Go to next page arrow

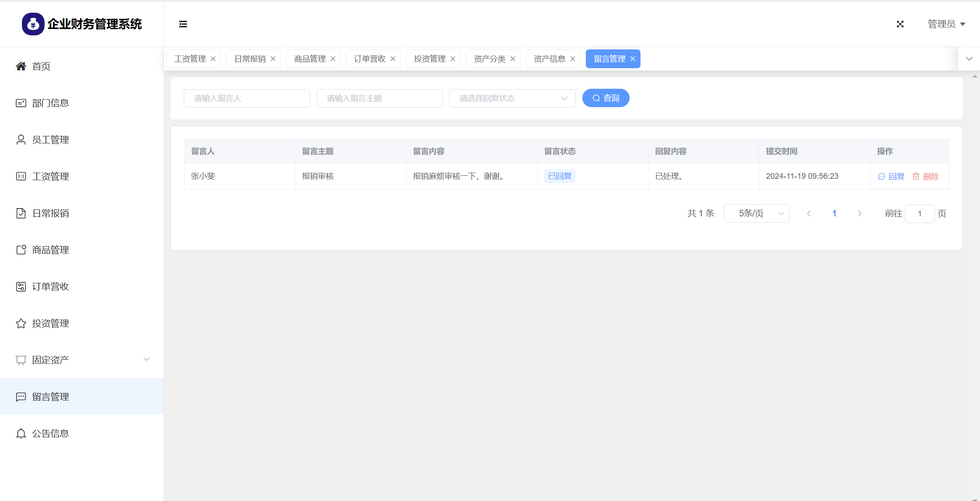(x=860, y=213)
